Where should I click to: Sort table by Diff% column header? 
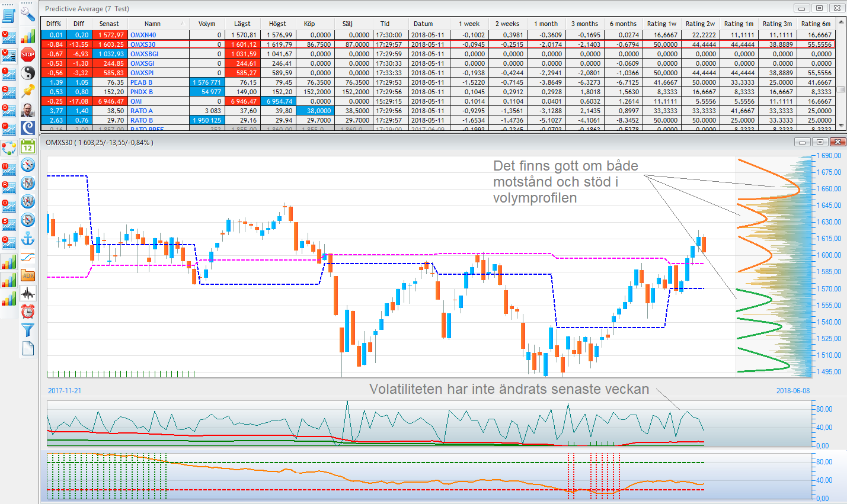point(54,24)
